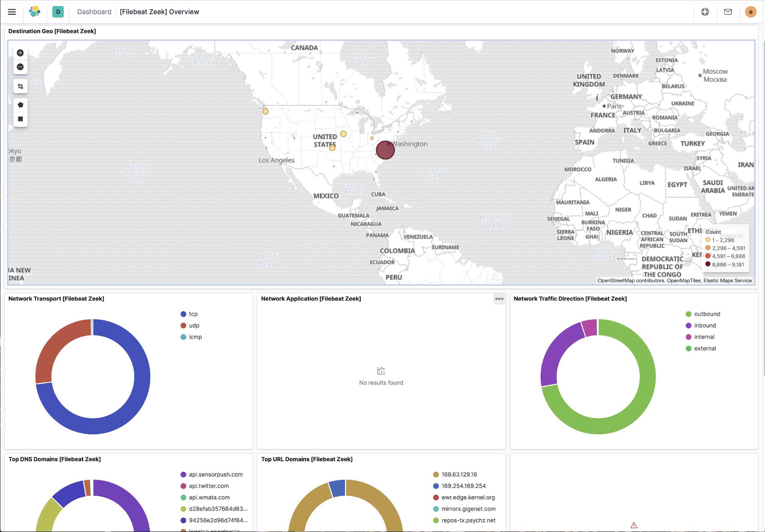Open the newsfeed mail icon
This screenshot has width=765, height=532.
click(728, 12)
